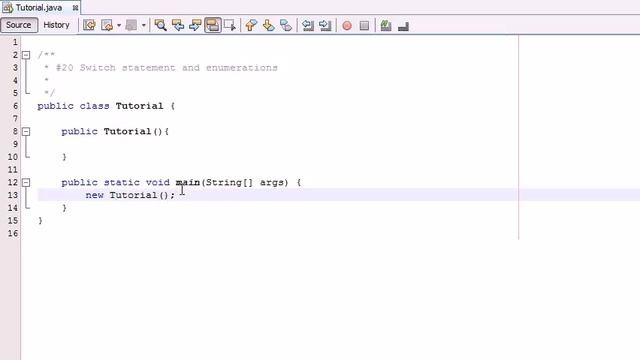The width and height of the screenshot is (640, 360).
Task: Toggle Highlight Search button
Action: click(x=213, y=25)
